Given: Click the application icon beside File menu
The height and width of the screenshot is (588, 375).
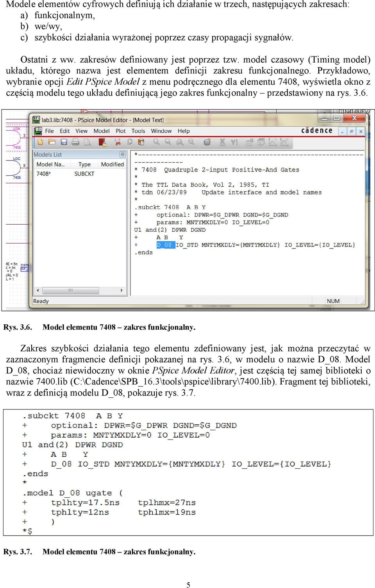Looking at the screenshot, I should (38, 131).
